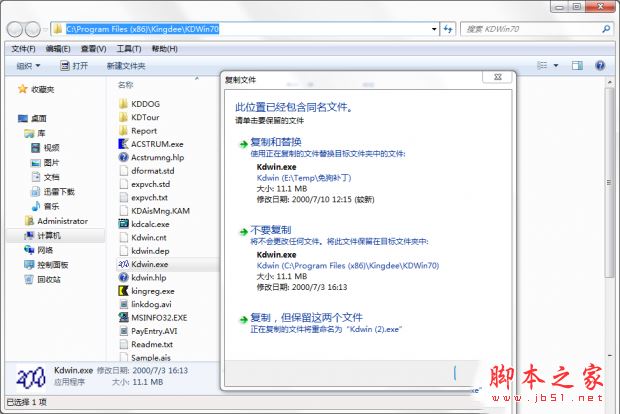620x414 pixels.
Task: Click the search magnifier icon
Action: tap(606, 29)
